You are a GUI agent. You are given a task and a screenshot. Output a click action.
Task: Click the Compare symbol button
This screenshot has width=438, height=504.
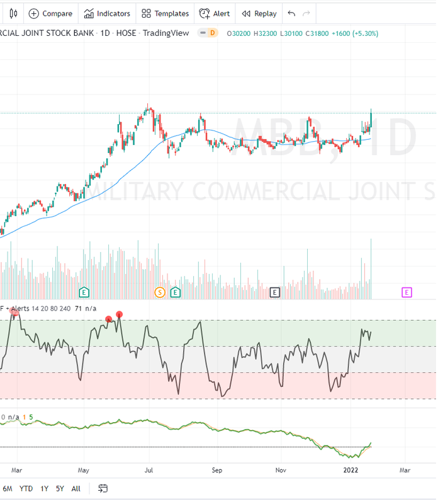(x=51, y=13)
